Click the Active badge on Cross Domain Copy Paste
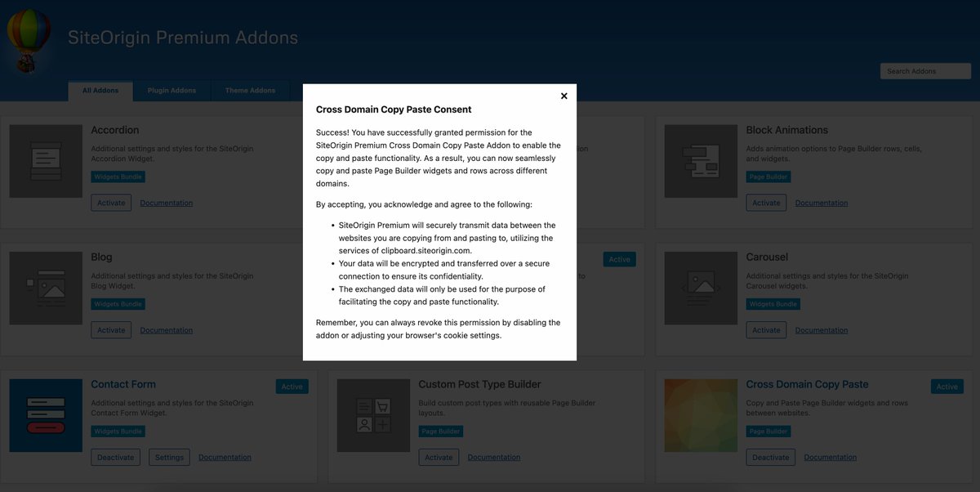Image resolution: width=980 pixels, height=492 pixels. pyautogui.click(x=947, y=387)
